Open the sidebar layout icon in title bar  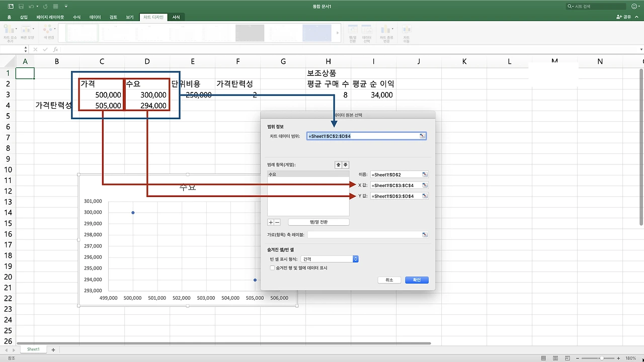[x=11, y=7]
